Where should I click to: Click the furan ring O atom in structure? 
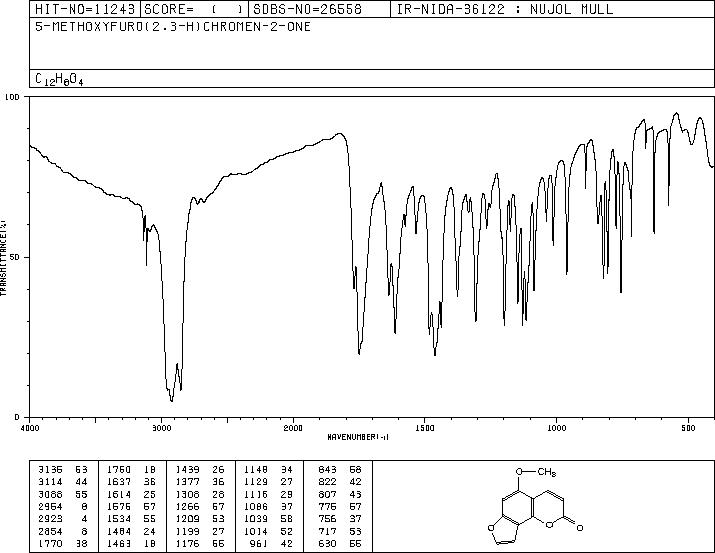pos(491,528)
